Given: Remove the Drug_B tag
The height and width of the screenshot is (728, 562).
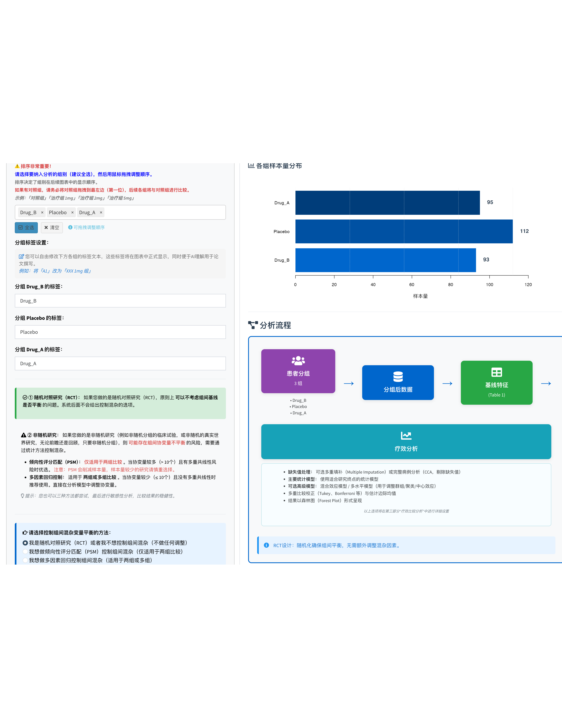Looking at the screenshot, I should click(x=42, y=213).
